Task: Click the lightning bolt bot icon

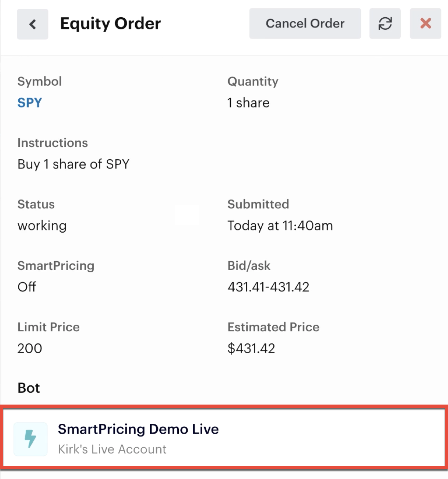Action: (30, 439)
